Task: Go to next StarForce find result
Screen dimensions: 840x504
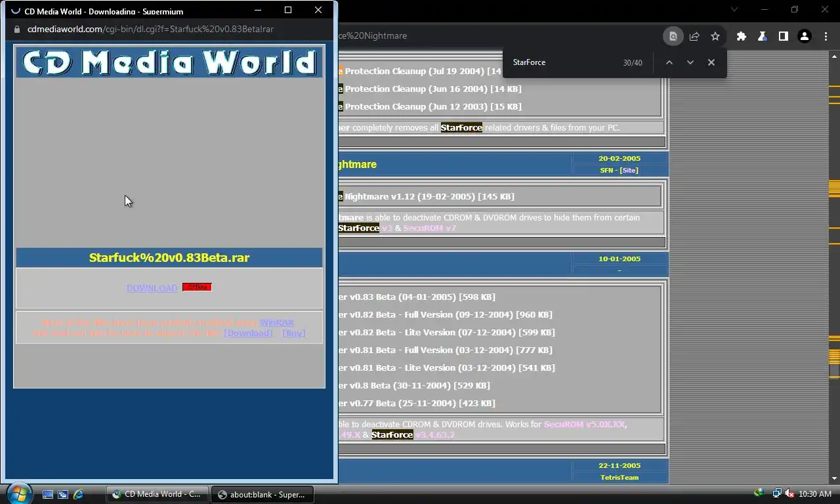Action: click(x=690, y=62)
